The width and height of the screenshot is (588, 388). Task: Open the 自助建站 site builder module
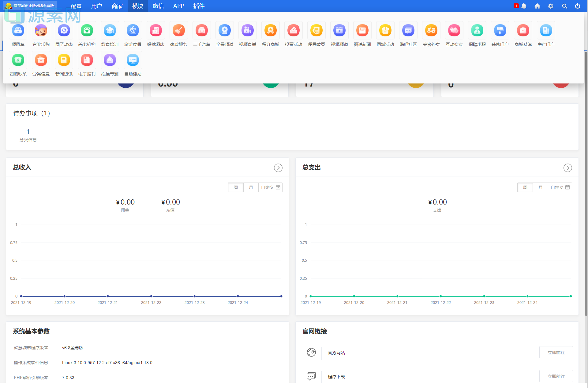133,61
